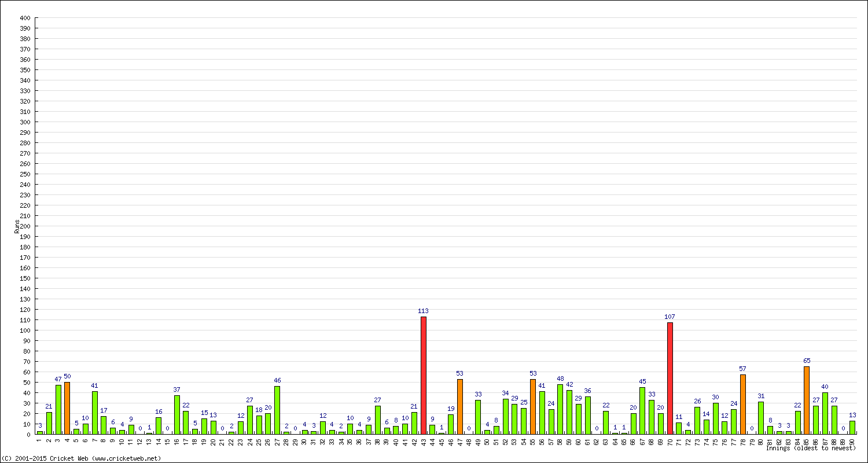Click the '31' data label over its green bar
Image resolution: width=868 pixels, height=463 pixels.
pyautogui.click(x=761, y=396)
